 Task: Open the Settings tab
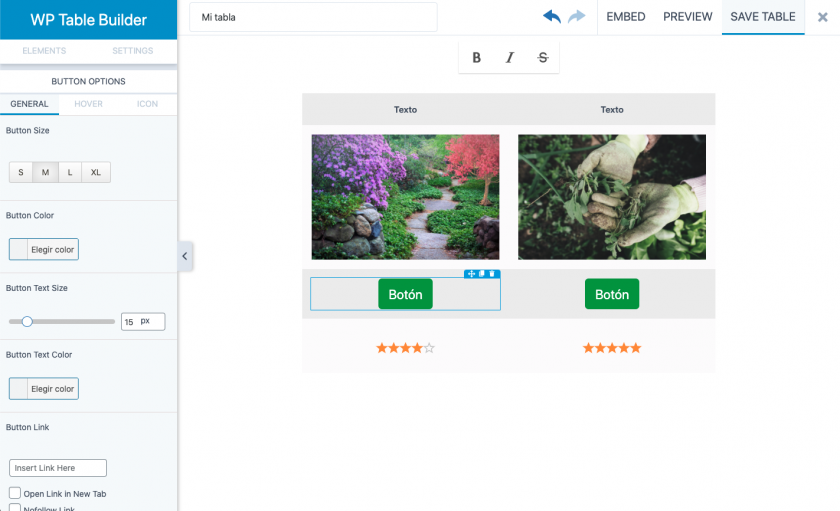132,51
